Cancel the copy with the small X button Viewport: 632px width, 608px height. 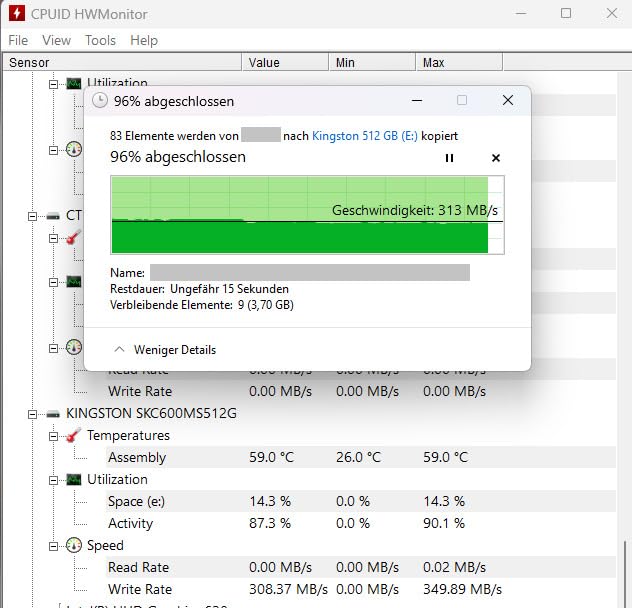496,158
